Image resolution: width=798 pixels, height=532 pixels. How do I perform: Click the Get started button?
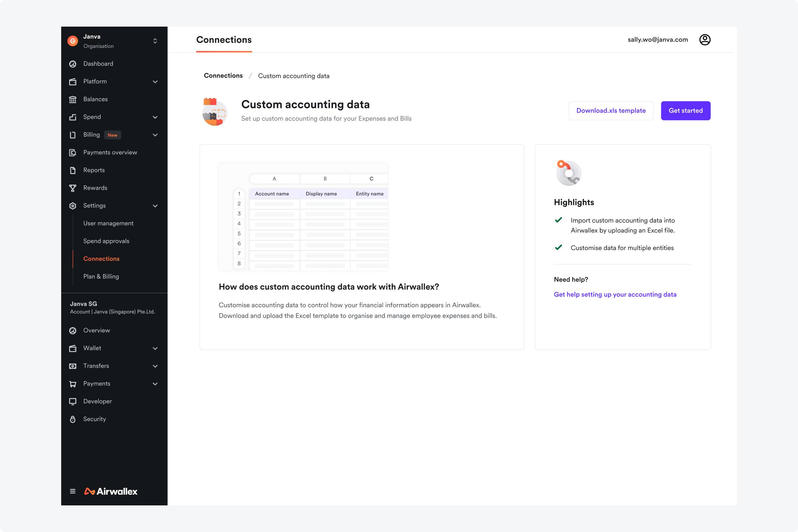[685, 111]
